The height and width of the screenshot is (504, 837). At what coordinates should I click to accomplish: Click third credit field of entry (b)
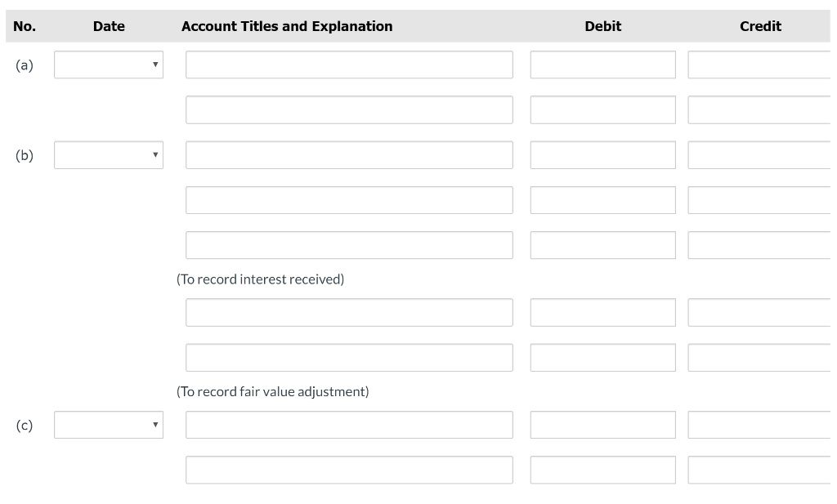point(760,245)
